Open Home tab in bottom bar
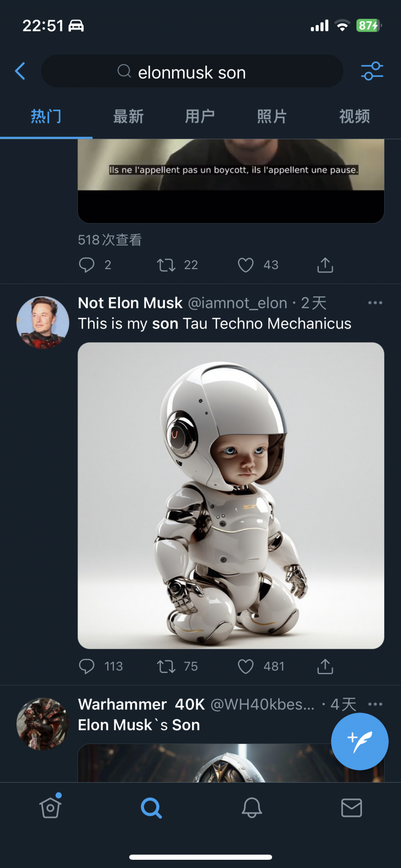The width and height of the screenshot is (401, 868). point(51,807)
